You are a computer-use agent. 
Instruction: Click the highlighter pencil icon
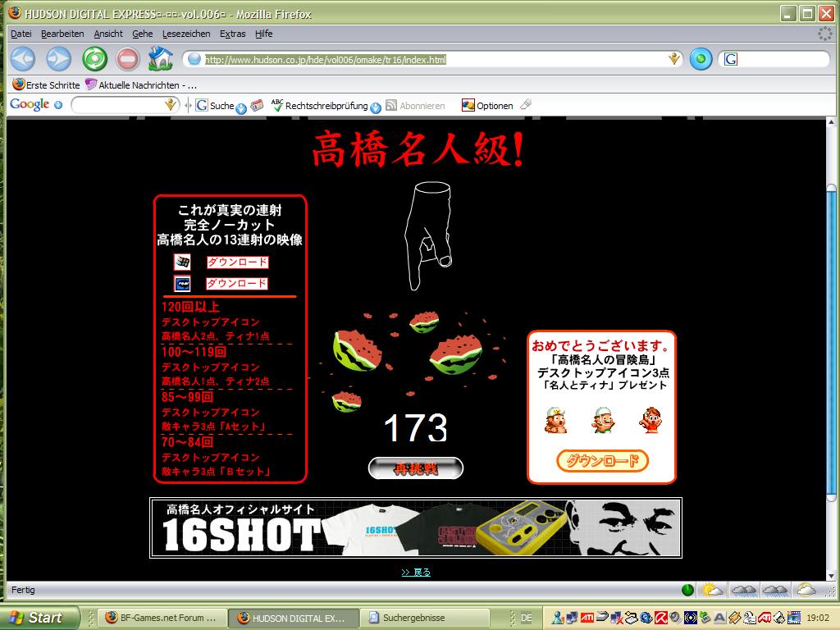pos(526,104)
